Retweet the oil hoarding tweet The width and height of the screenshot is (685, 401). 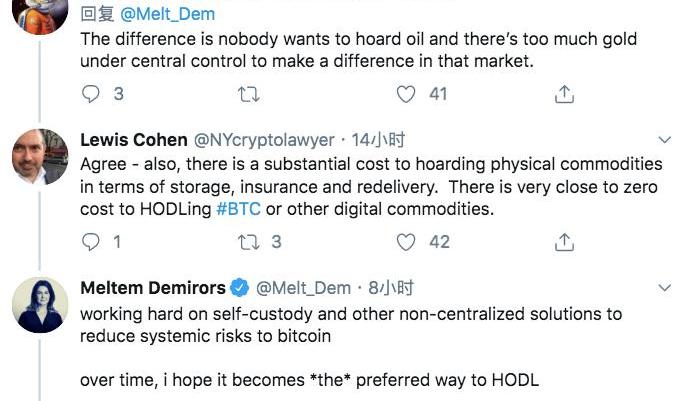point(245,94)
